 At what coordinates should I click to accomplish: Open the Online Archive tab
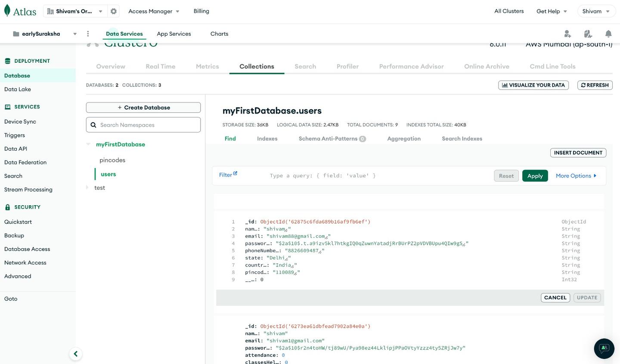pos(487,66)
